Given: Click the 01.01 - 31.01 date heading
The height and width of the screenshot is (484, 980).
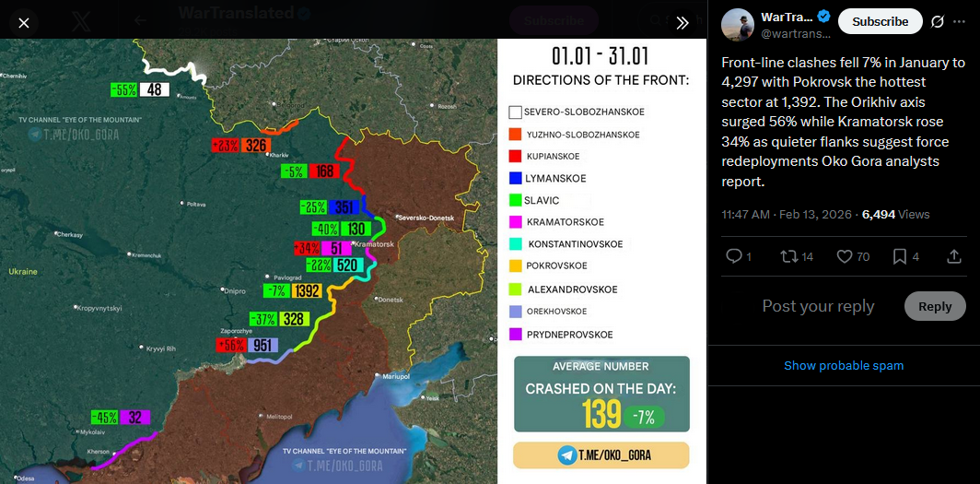Looking at the screenshot, I should pos(600,56).
